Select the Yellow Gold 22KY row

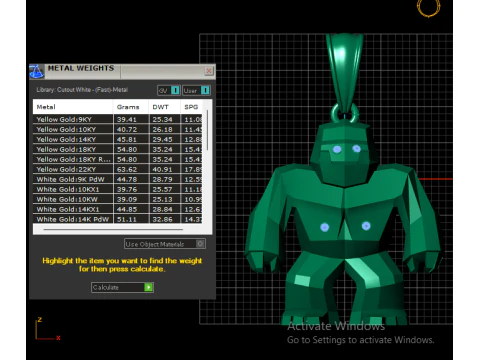(x=117, y=169)
